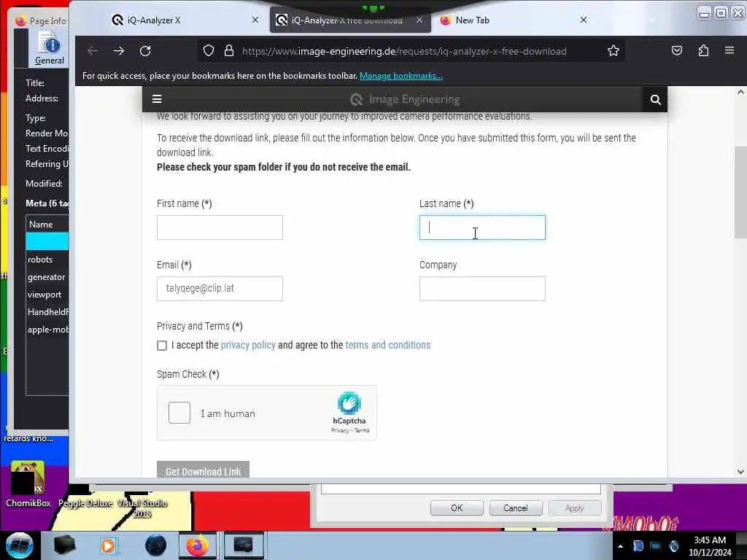The image size is (747, 560).
Task: Go forward using the browser forward arrow
Action: click(119, 51)
